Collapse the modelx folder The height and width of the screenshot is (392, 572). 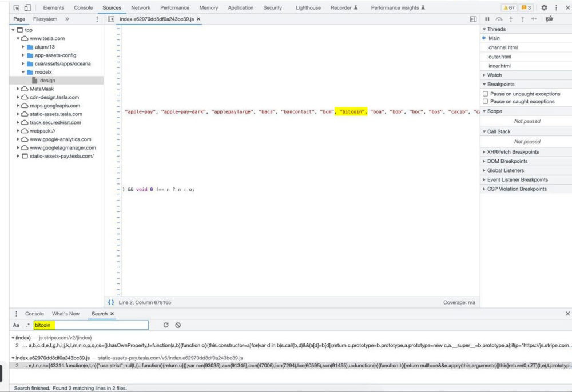(x=23, y=72)
